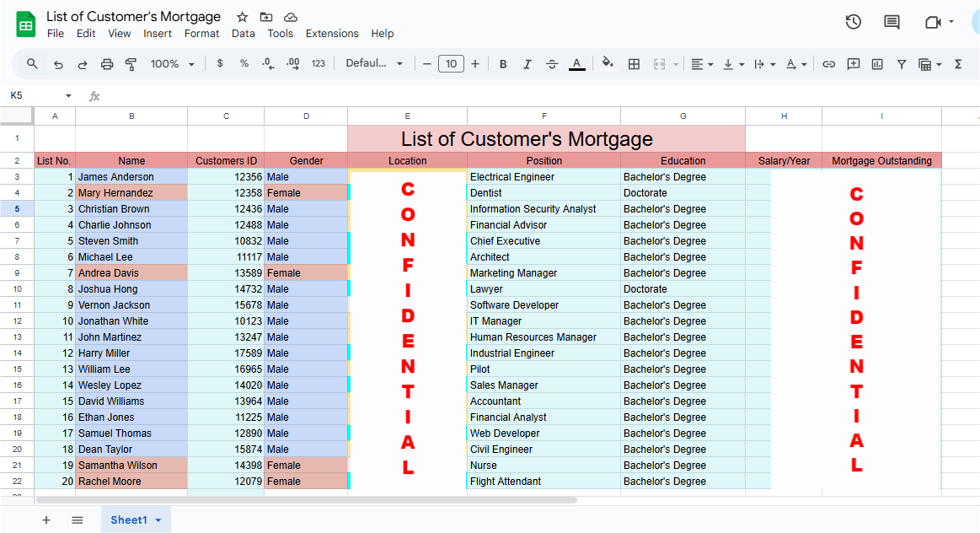Open zoom level dropdown showing 100%
This screenshot has height=533, width=980.
(173, 64)
